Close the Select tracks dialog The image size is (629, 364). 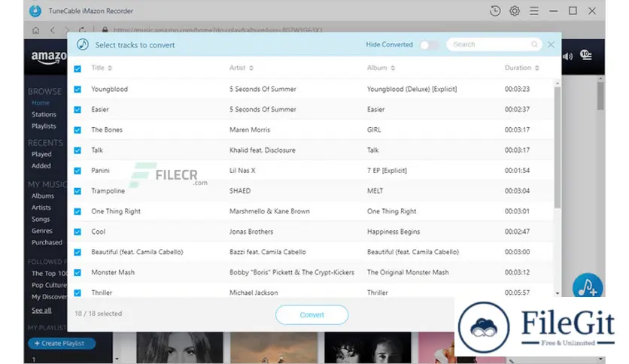pos(551,44)
